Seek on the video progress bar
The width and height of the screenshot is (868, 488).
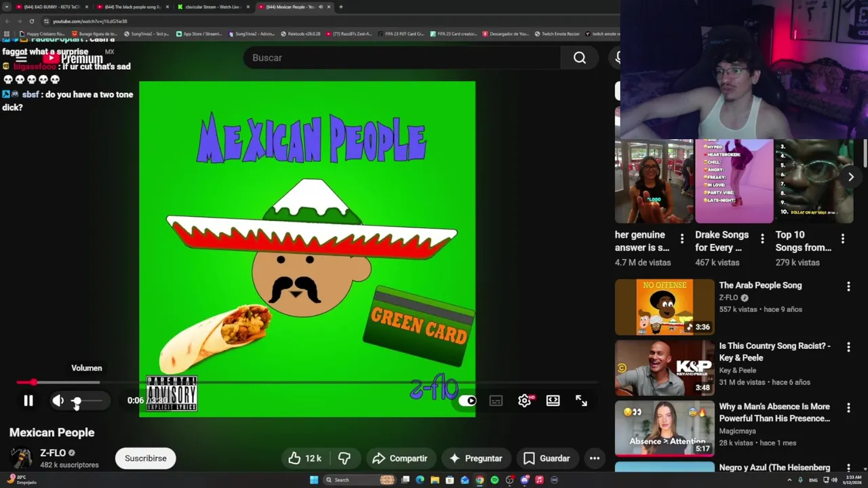click(x=307, y=382)
